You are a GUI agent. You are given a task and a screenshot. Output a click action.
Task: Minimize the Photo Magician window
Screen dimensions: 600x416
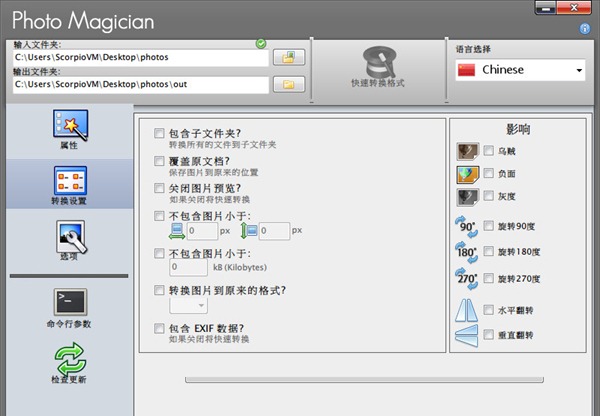[x=546, y=7]
